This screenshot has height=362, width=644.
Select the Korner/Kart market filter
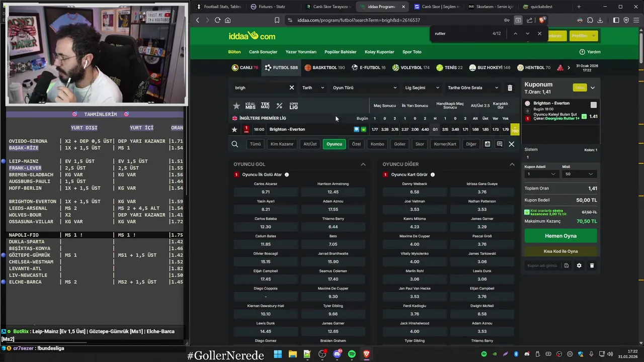point(445,144)
